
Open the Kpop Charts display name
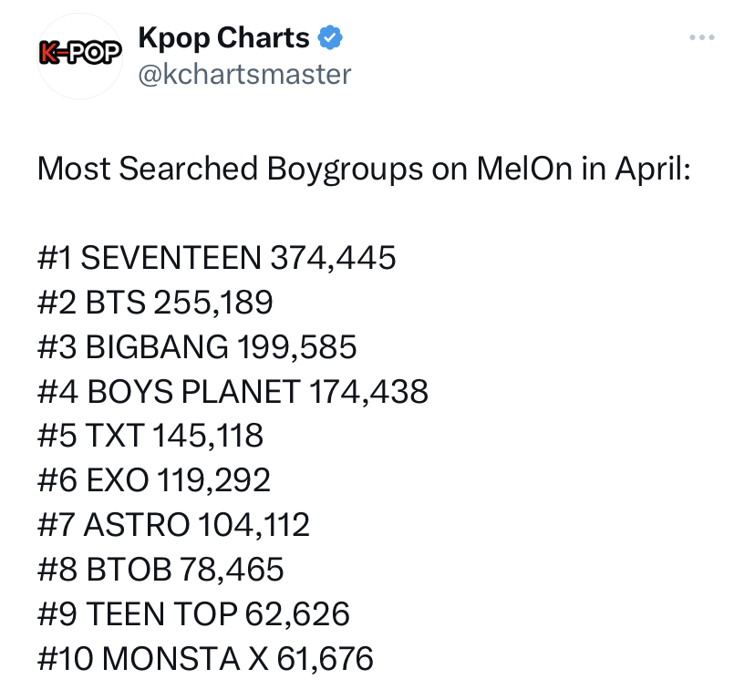click(224, 38)
